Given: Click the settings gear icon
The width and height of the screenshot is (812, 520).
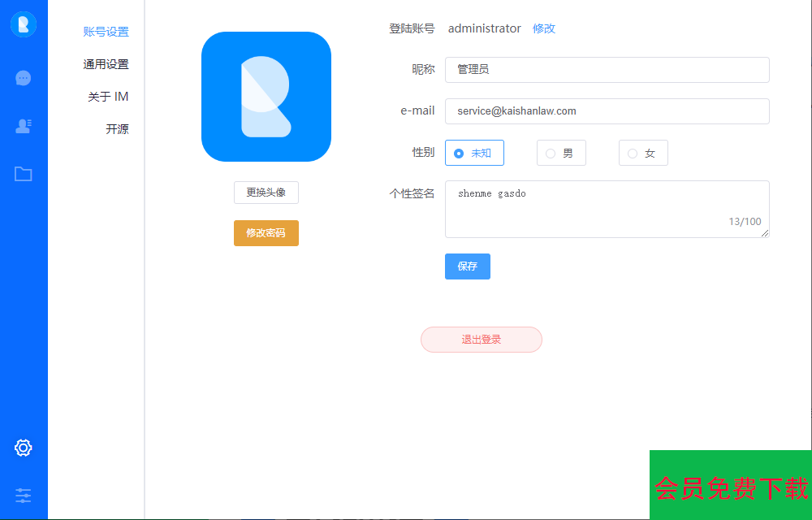Looking at the screenshot, I should 24,448.
